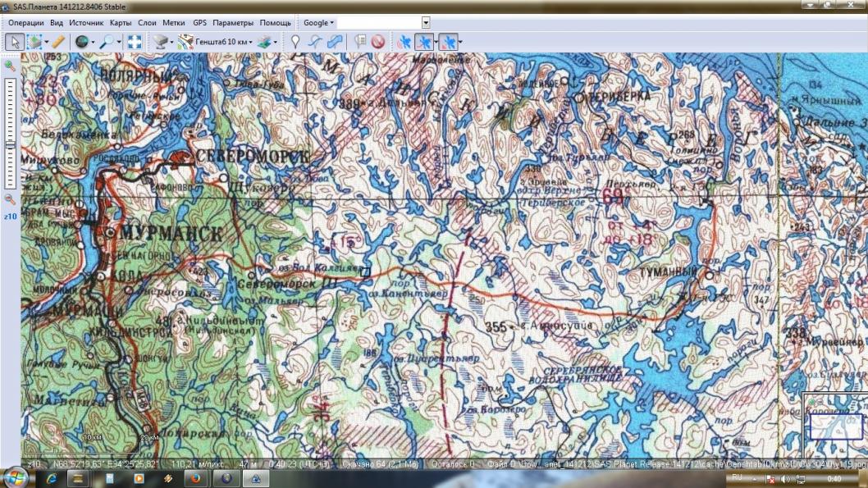Open the Операции menu
The width and height of the screenshot is (868, 488).
point(26,23)
